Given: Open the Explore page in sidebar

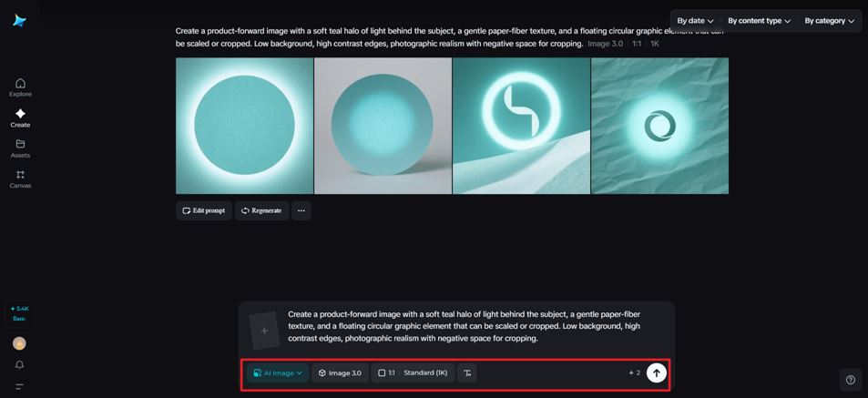Looking at the screenshot, I should pyautogui.click(x=20, y=87).
